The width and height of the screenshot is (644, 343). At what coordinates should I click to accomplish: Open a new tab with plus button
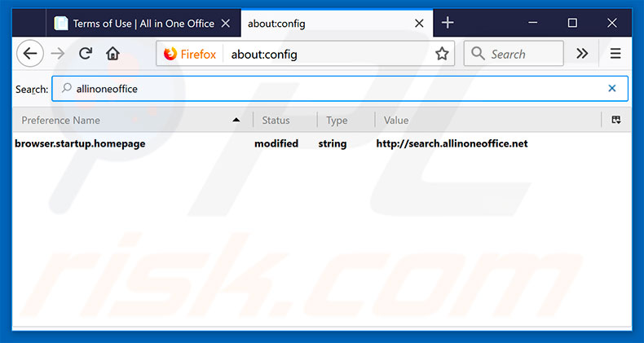pos(448,23)
